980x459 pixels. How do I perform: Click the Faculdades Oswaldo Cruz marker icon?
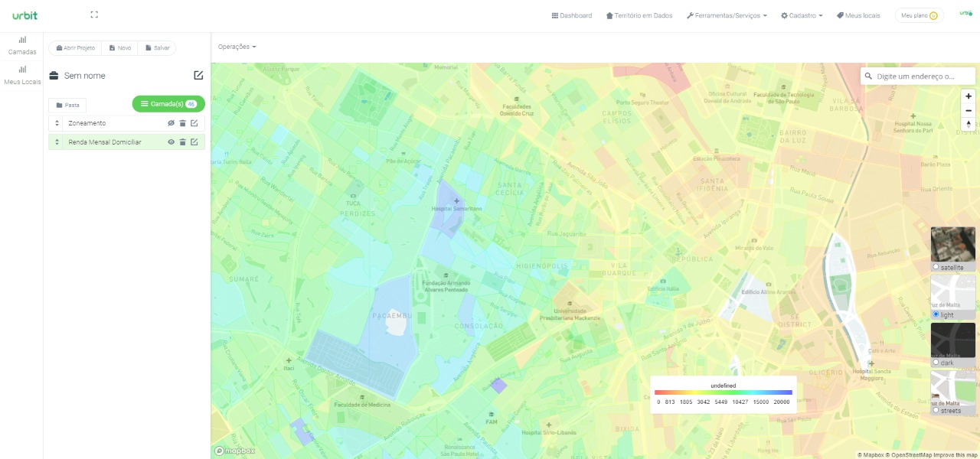coord(517,99)
